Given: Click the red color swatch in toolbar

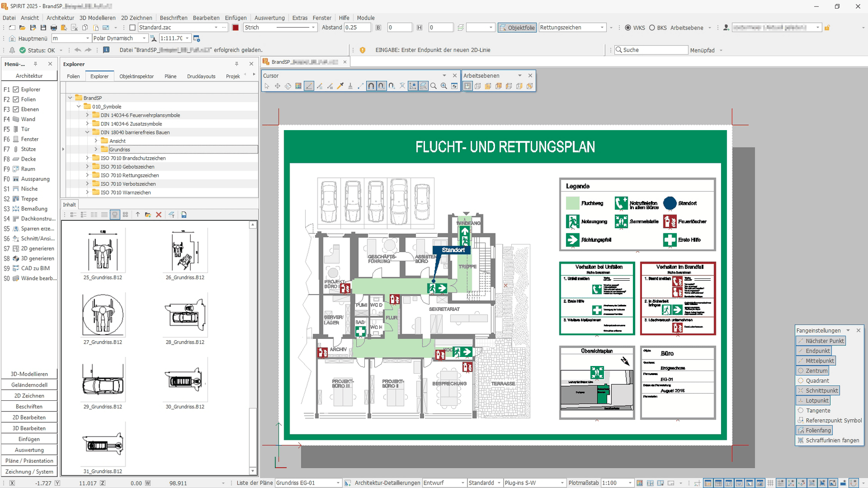Looking at the screenshot, I should pos(235,28).
